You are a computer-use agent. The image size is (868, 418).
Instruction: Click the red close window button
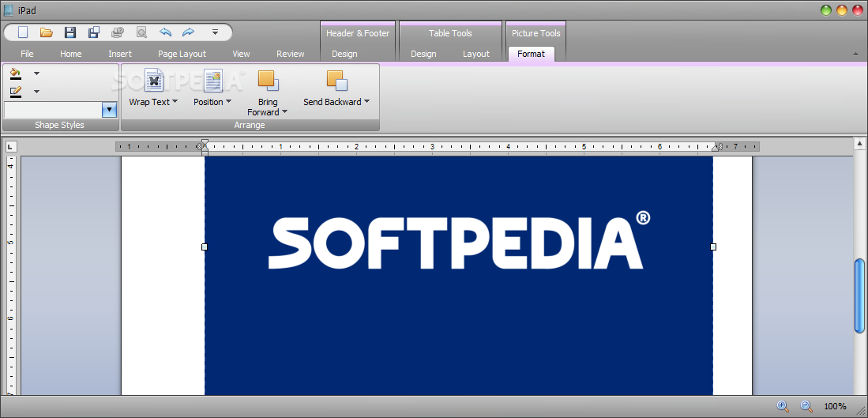(x=858, y=10)
